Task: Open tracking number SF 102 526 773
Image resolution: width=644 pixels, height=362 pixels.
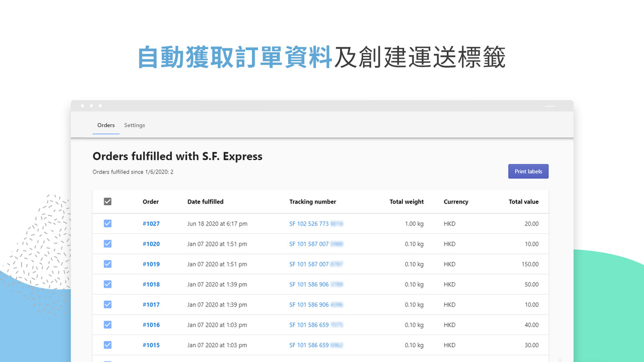Action: point(316,224)
